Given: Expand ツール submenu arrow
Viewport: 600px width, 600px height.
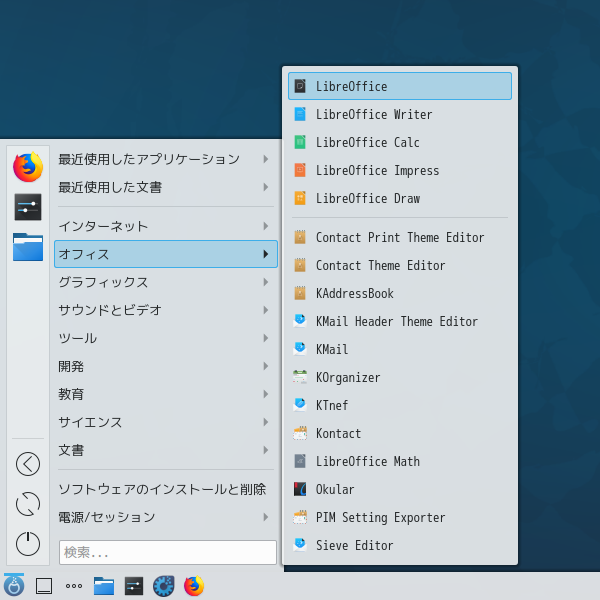Looking at the screenshot, I should click(266, 338).
